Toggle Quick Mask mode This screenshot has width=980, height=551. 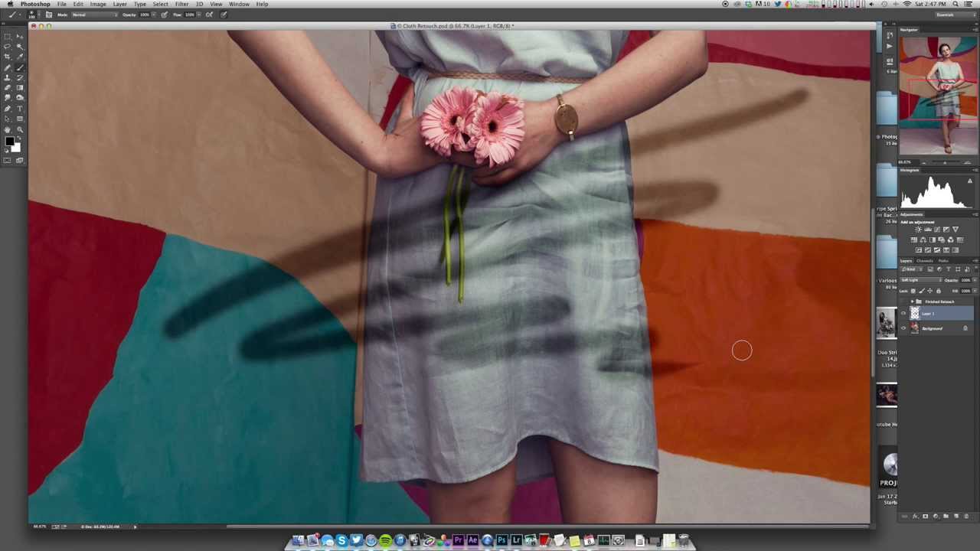pyautogui.click(x=8, y=160)
